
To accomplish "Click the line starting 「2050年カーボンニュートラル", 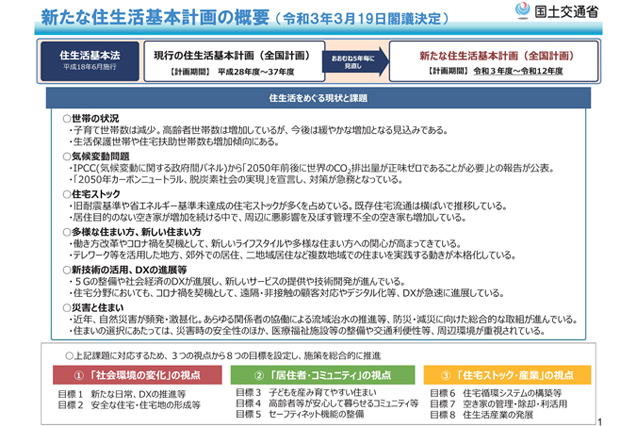I will pos(236,180).
